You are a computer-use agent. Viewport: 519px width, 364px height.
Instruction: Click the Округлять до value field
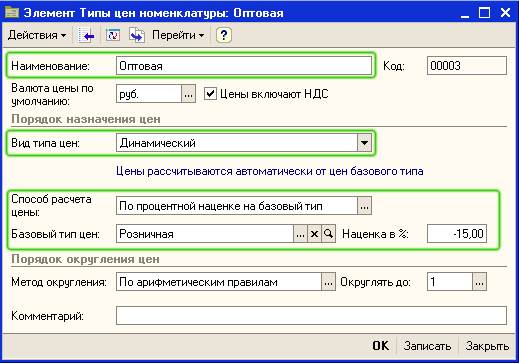click(450, 282)
